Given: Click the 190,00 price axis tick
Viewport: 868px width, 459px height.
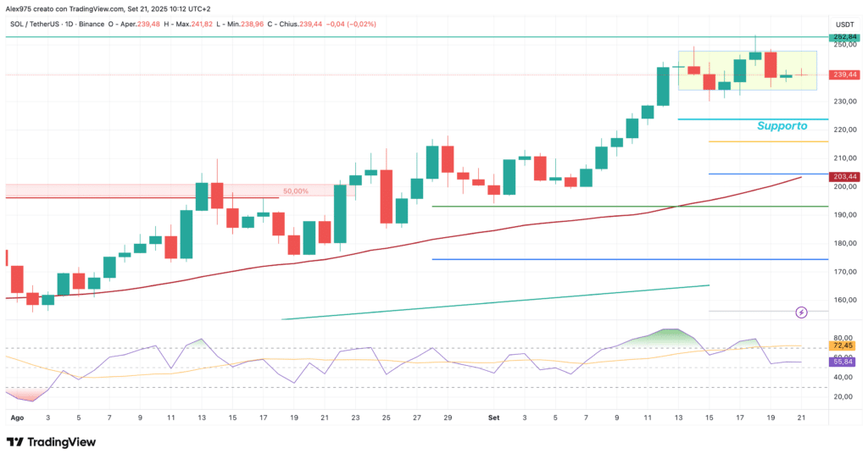Looking at the screenshot, I should pos(845,215).
